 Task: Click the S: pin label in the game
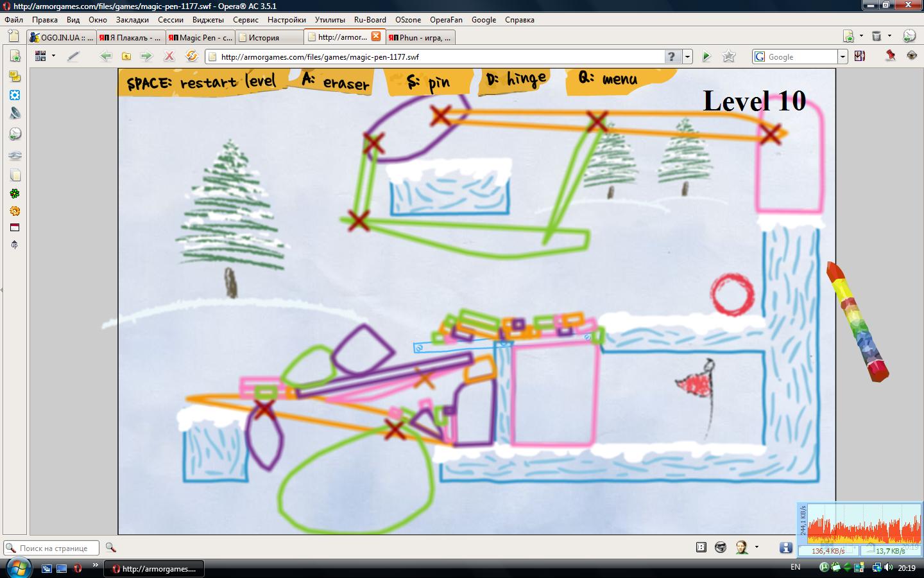tap(429, 82)
